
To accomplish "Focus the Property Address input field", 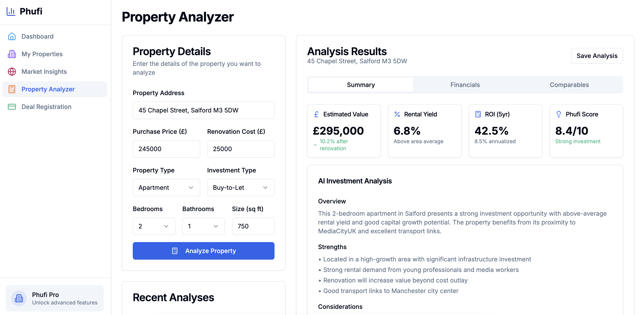I will [x=204, y=110].
